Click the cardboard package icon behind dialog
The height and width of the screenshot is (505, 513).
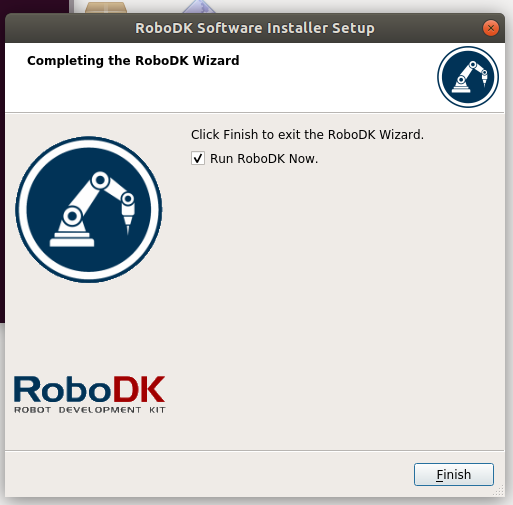[106, 8]
